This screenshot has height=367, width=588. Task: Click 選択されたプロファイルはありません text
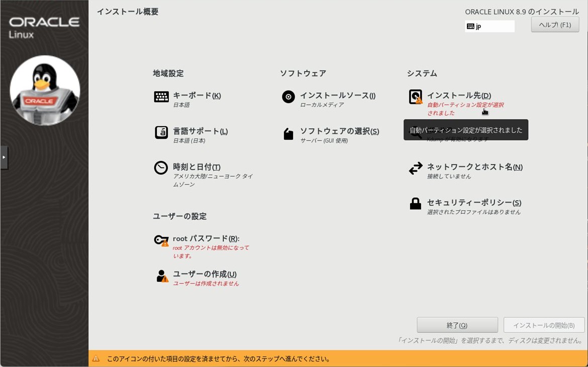(x=473, y=212)
